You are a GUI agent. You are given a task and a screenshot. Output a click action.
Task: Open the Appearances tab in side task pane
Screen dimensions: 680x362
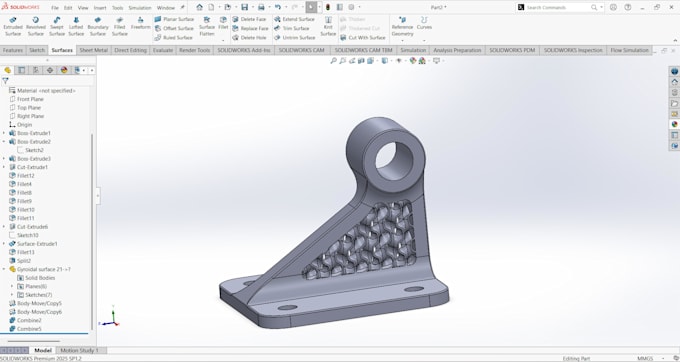pyautogui.click(x=674, y=124)
